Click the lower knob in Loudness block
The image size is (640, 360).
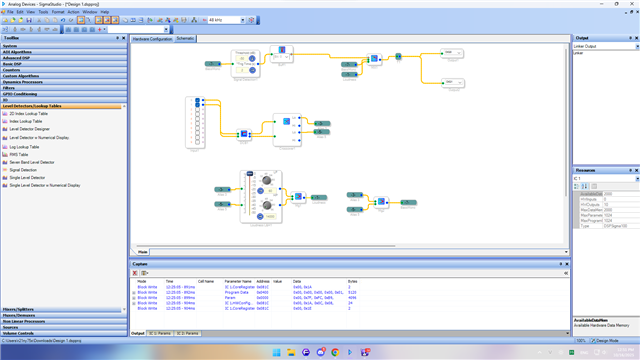click(267, 205)
